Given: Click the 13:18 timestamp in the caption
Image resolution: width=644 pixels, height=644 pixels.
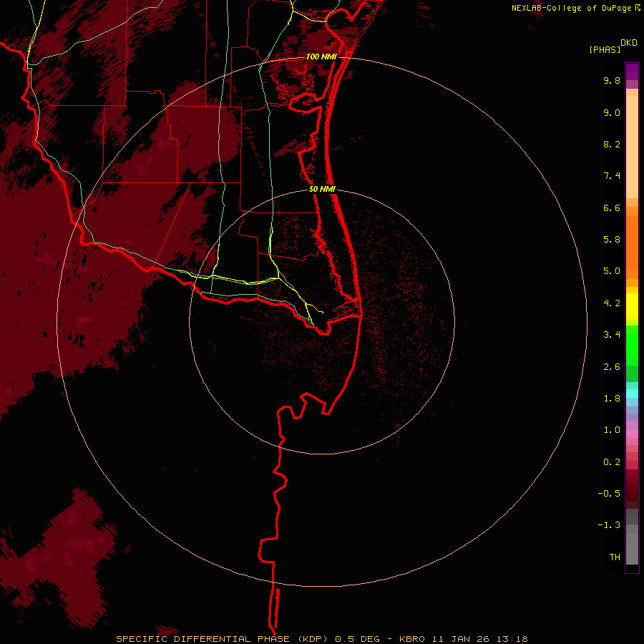Looking at the screenshot, I should click(x=512, y=639).
